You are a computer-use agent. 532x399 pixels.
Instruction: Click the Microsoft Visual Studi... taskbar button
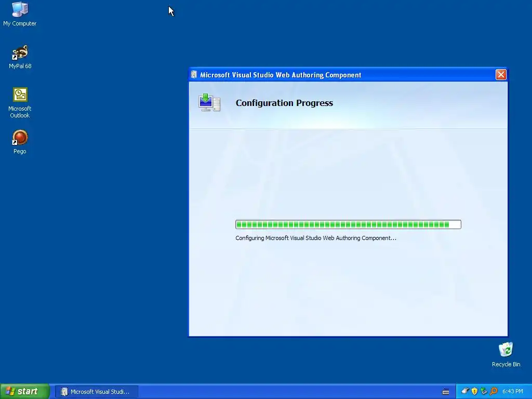point(96,392)
